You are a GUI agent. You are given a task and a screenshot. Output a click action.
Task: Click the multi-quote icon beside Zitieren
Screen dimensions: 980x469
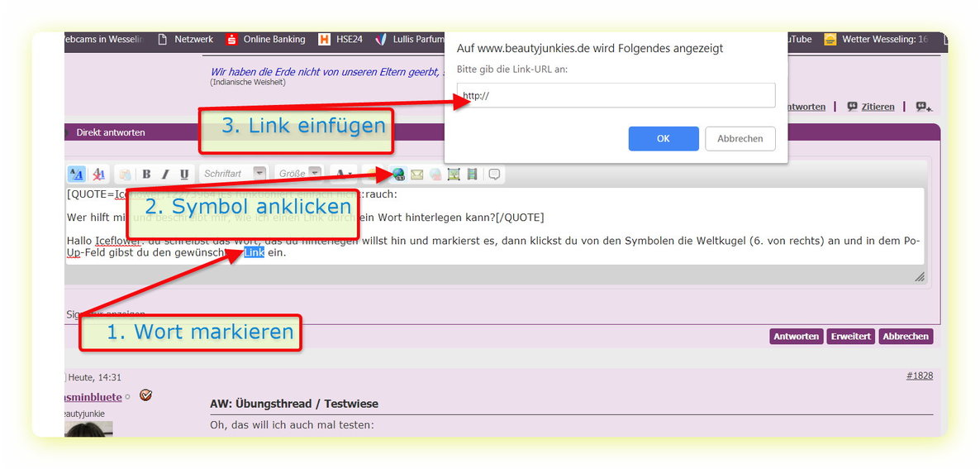pyautogui.click(x=924, y=107)
